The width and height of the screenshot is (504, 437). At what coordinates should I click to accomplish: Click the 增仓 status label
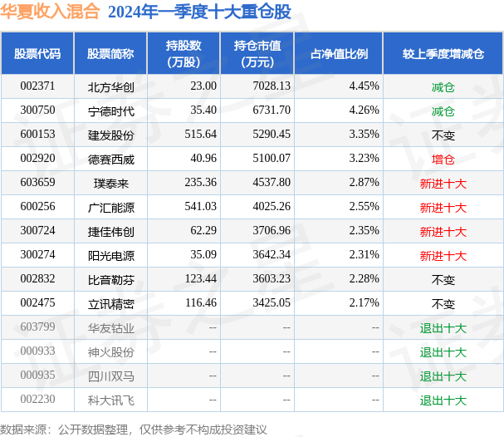443,160
